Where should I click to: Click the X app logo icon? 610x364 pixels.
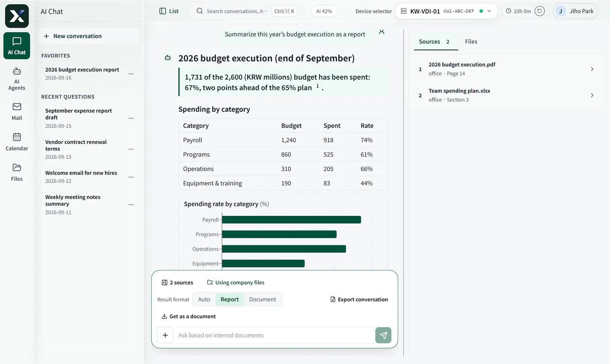[17, 16]
